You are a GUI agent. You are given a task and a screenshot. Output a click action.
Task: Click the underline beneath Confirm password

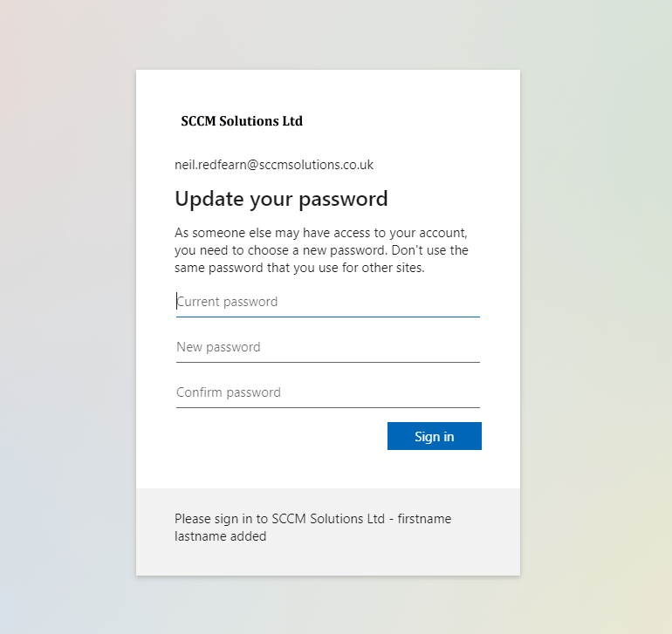tap(327, 407)
